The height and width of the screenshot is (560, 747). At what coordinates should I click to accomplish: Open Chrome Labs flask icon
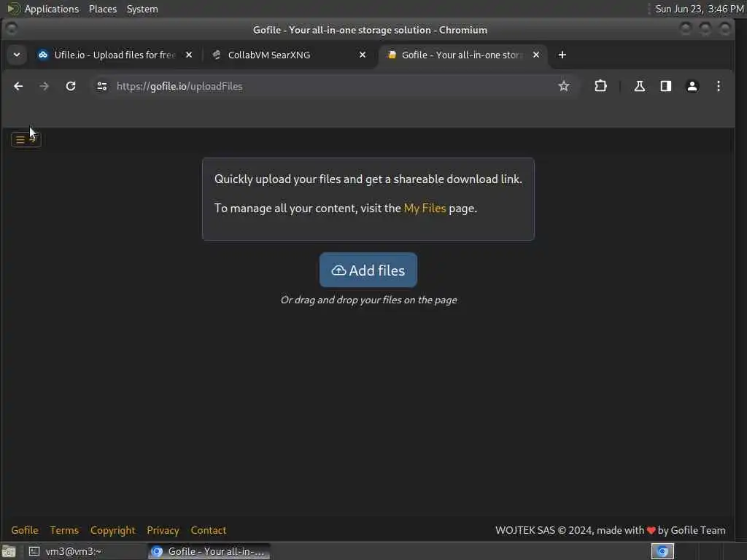(639, 86)
